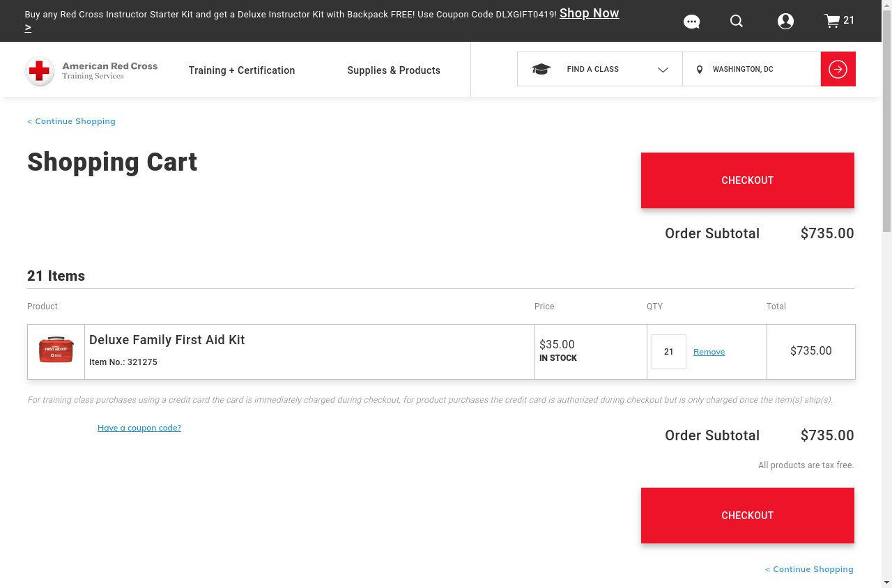Click the First Aid Kit product thumbnail

[56, 350]
